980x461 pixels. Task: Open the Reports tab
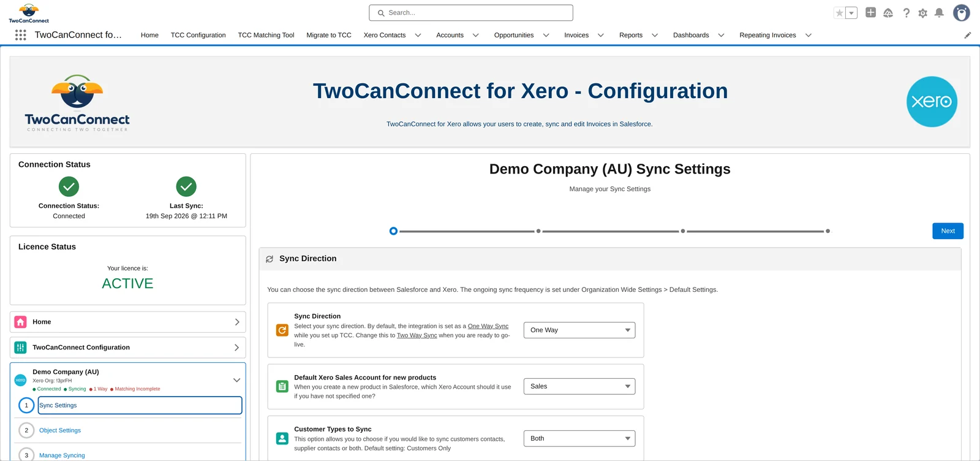tap(631, 35)
